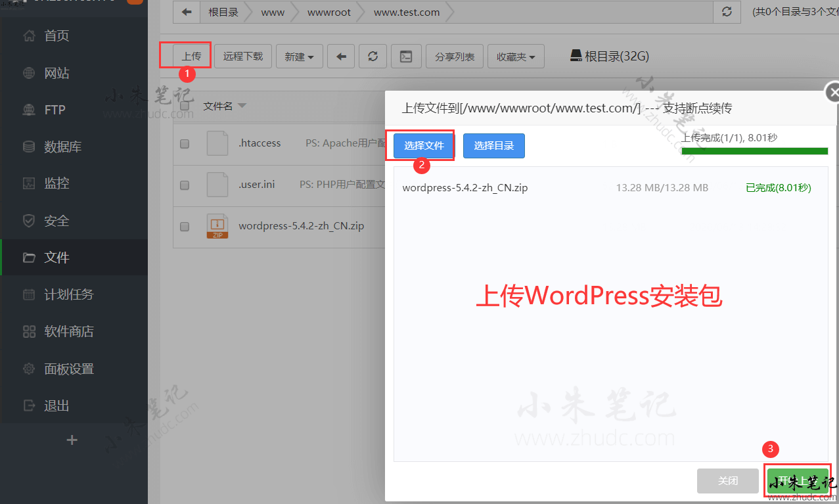Click the toolbar refresh icon button
Screen dimensions: 839x504
tap(373, 57)
